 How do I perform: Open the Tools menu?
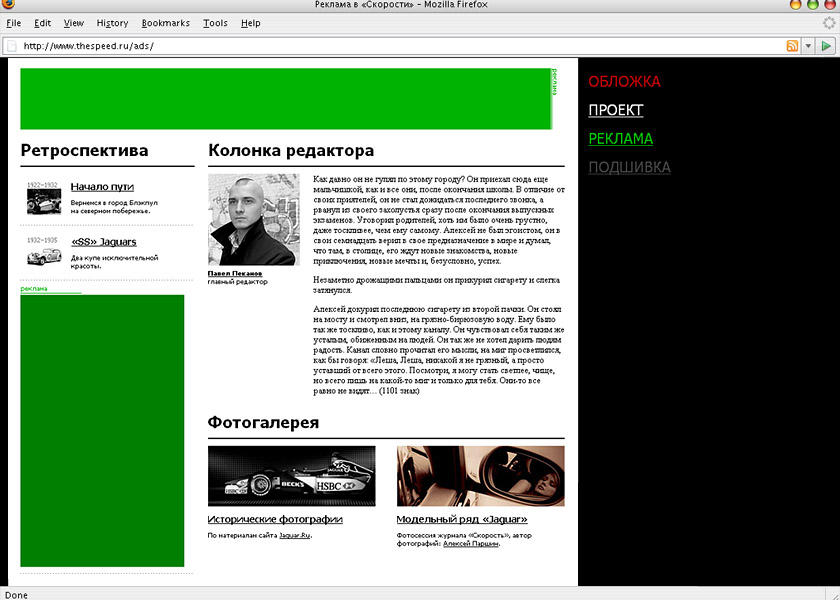(x=215, y=23)
